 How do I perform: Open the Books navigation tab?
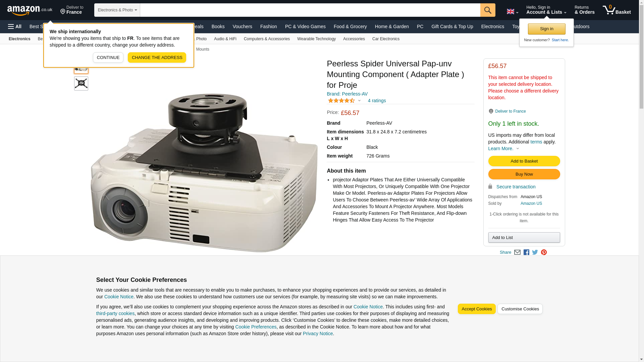click(218, 26)
